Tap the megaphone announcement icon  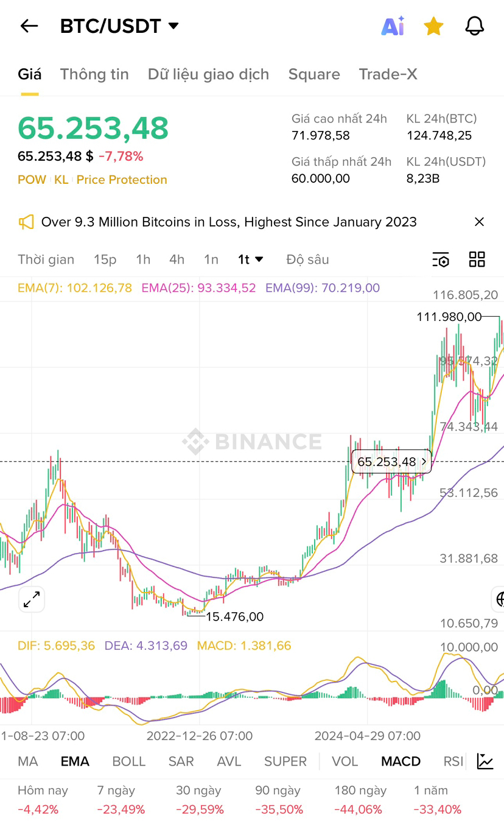point(26,222)
